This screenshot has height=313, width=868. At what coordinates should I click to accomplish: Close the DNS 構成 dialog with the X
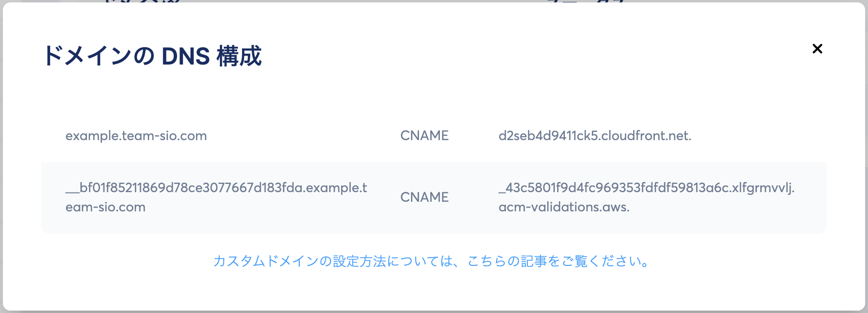click(817, 49)
